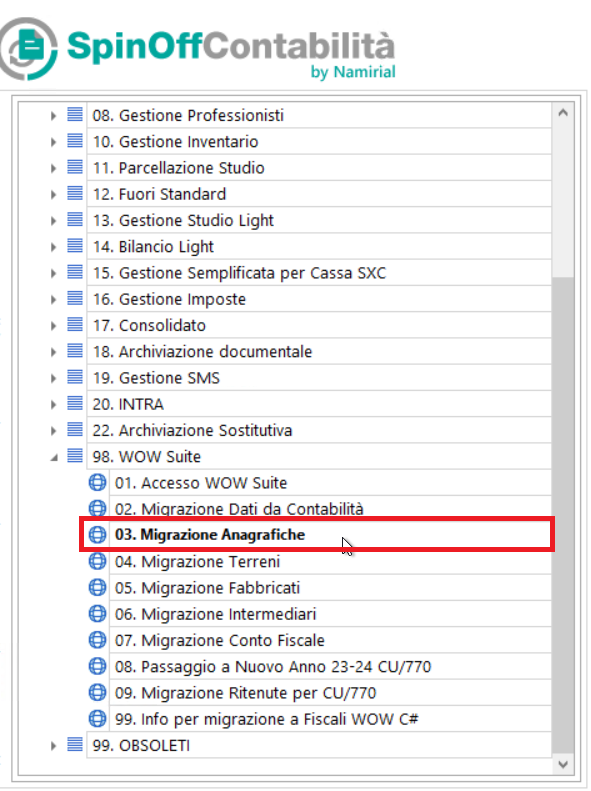Open 08. Passaggio a Nuovo Anno 23-24 CU/770
591x791 pixels.
coord(273,666)
